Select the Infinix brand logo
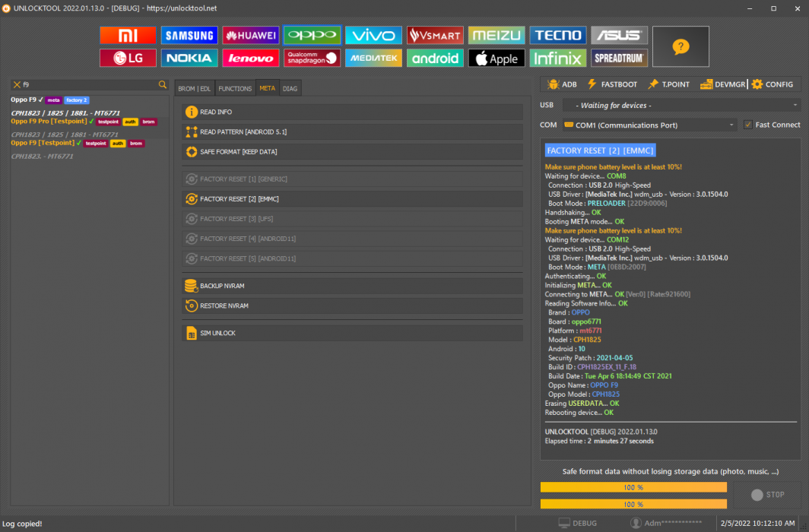 pos(558,59)
